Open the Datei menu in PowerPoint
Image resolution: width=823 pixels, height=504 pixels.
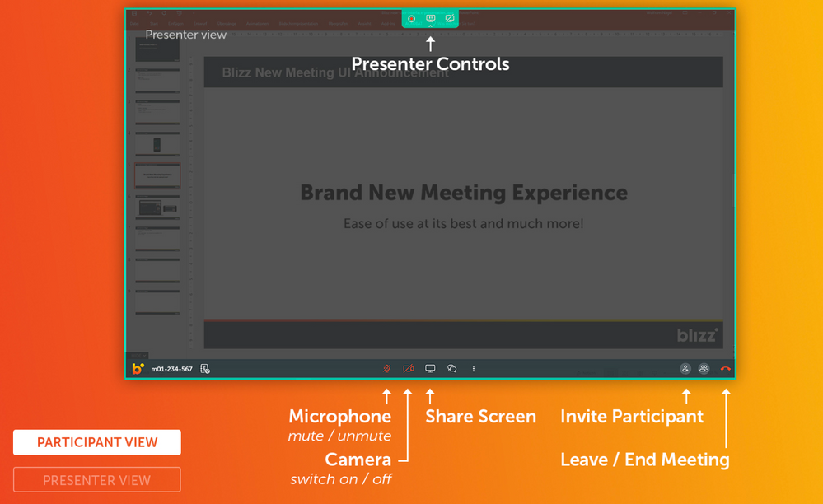pos(135,24)
